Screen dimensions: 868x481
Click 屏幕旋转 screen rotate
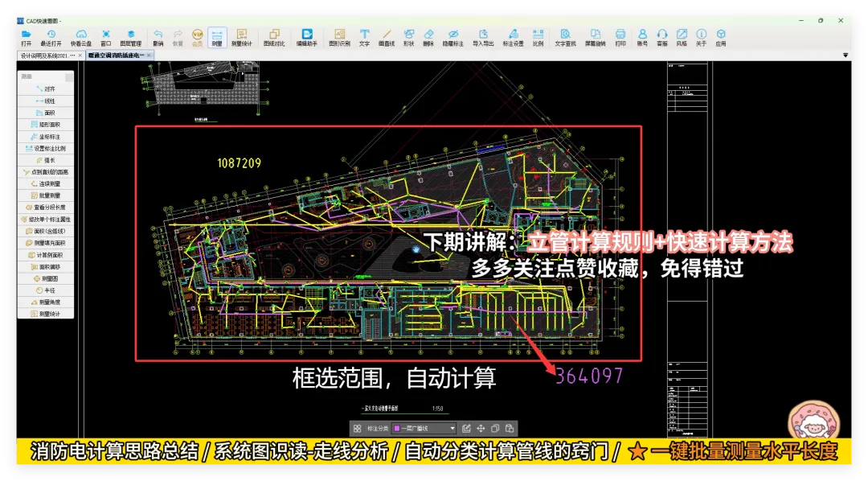pyautogui.click(x=595, y=38)
